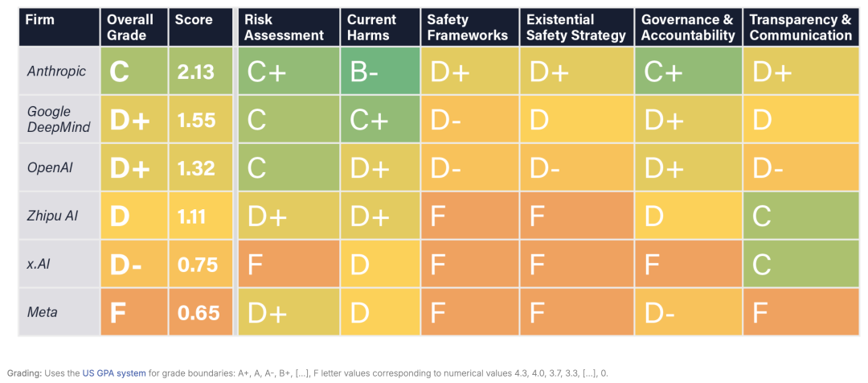The width and height of the screenshot is (868, 383).
Task: Select Transparency & Communication header
Action: click(x=801, y=27)
